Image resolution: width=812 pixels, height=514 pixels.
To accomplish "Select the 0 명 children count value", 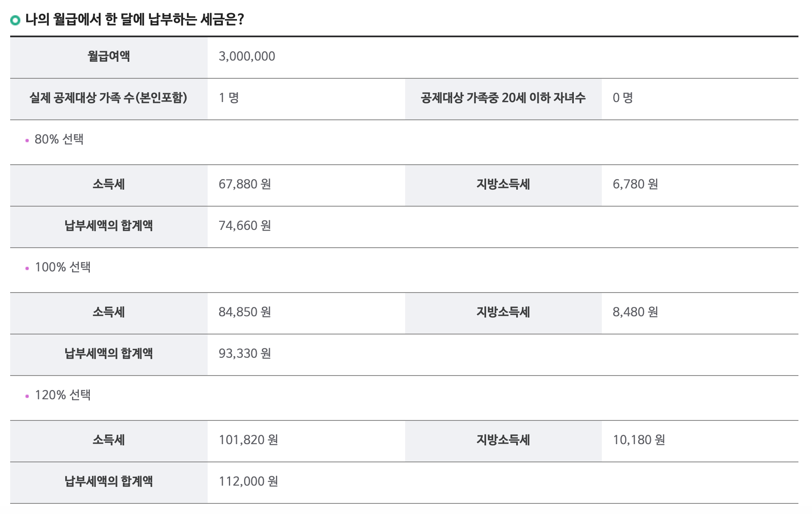I will click(x=623, y=98).
